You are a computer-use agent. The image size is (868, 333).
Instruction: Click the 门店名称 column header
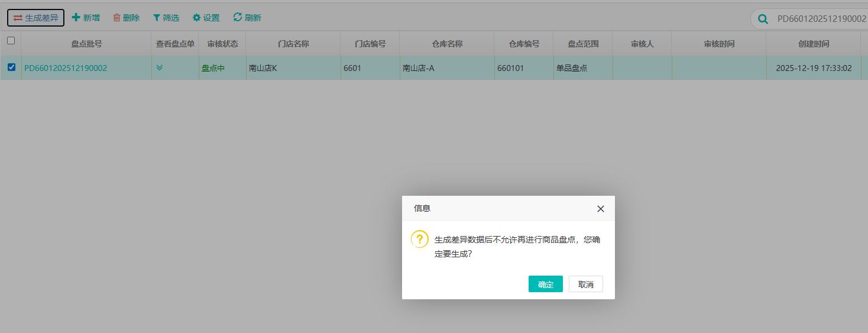point(293,44)
